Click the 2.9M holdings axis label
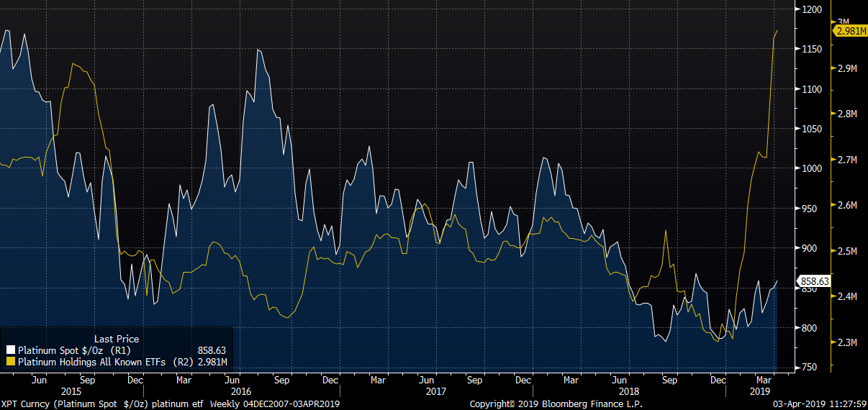This screenshot has width=868, height=410. click(x=849, y=68)
